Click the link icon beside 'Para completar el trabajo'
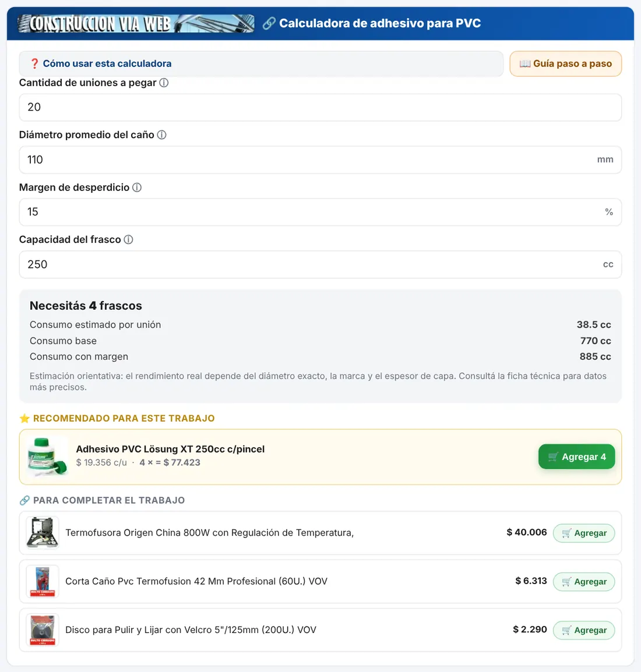This screenshot has width=641, height=672. point(24,500)
